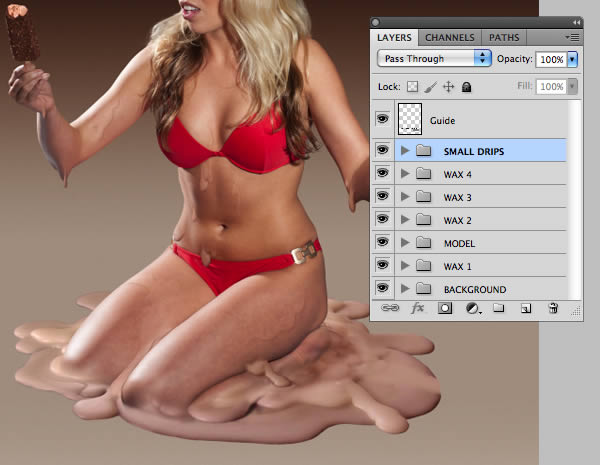Screen dimensions: 600x465
Task: Select the Guide layer thumbnail
Action: tap(410, 119)
